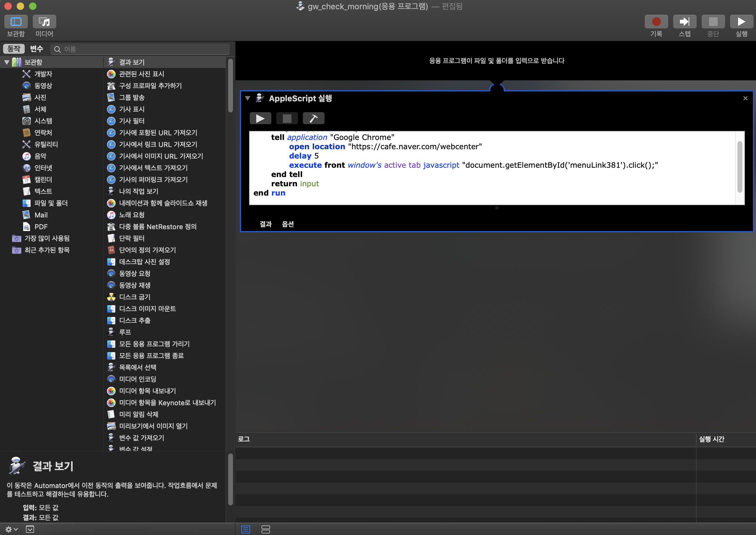The image size is (756, 535).
Task: Open the Media (미디어) browser icon
Action: [44, 22]
